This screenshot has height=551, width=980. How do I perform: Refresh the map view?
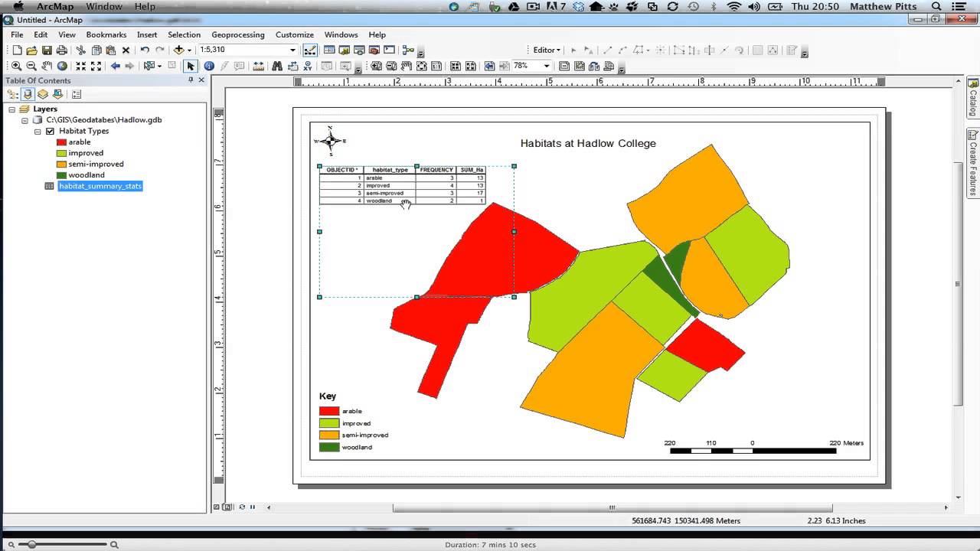242,507
